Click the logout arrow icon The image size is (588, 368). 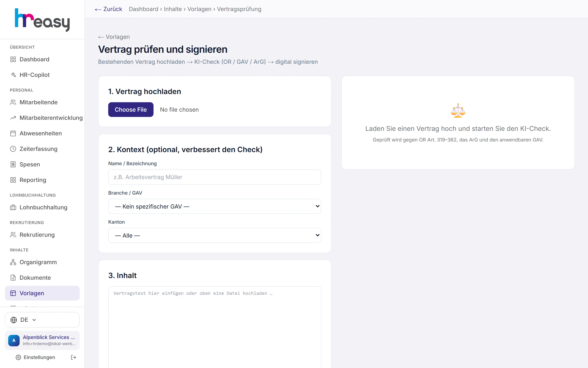pyautogui.click(x=73, y=357)
